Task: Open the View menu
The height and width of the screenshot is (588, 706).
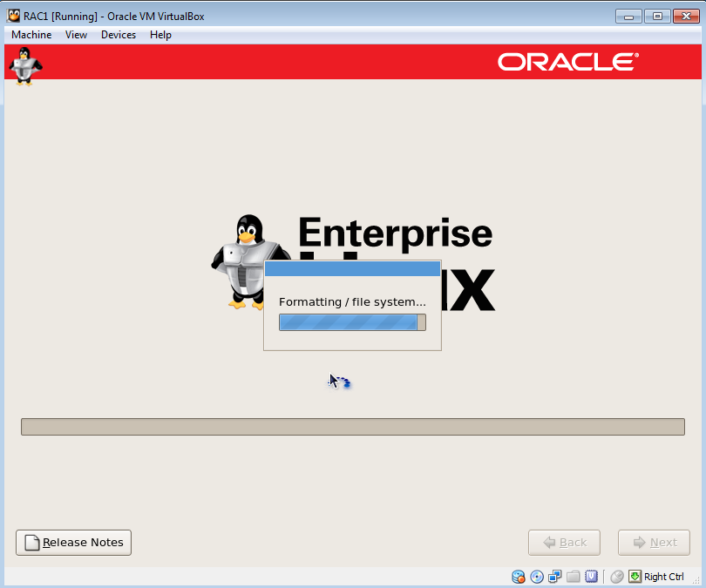Action: pos(76,35)
